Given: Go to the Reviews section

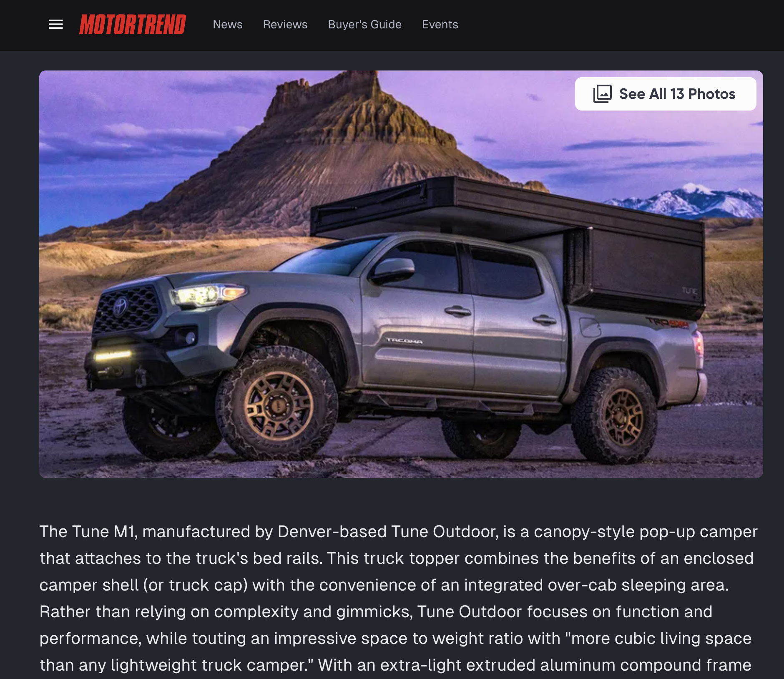Looking at the screenshot, I should pyautogui.click(x=285, y=25).
